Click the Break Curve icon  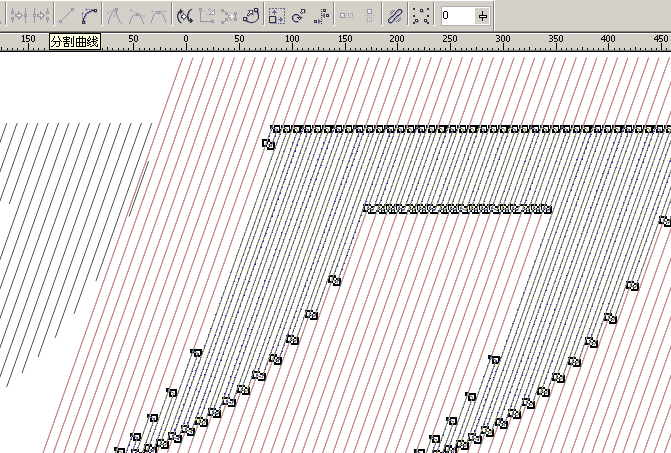point(42,16)
